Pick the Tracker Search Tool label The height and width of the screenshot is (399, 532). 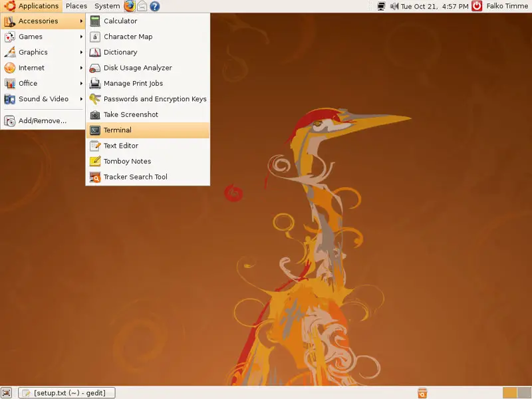coord(136,177)
